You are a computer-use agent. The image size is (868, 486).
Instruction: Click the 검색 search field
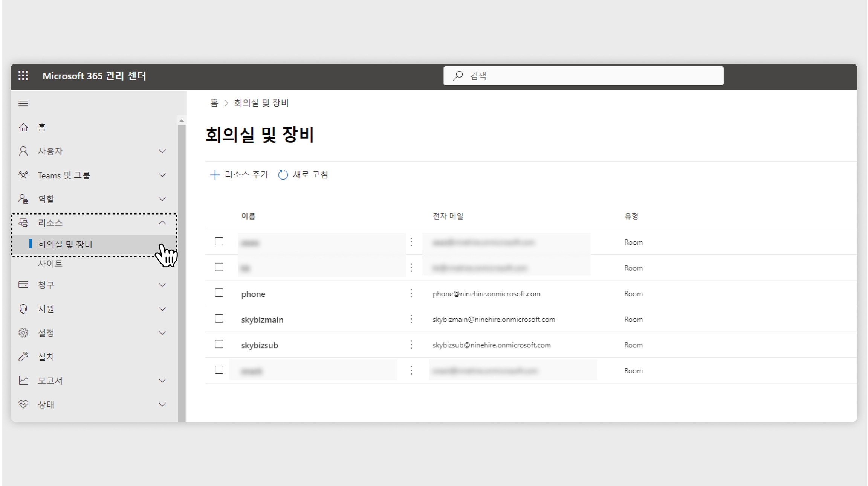583,76
